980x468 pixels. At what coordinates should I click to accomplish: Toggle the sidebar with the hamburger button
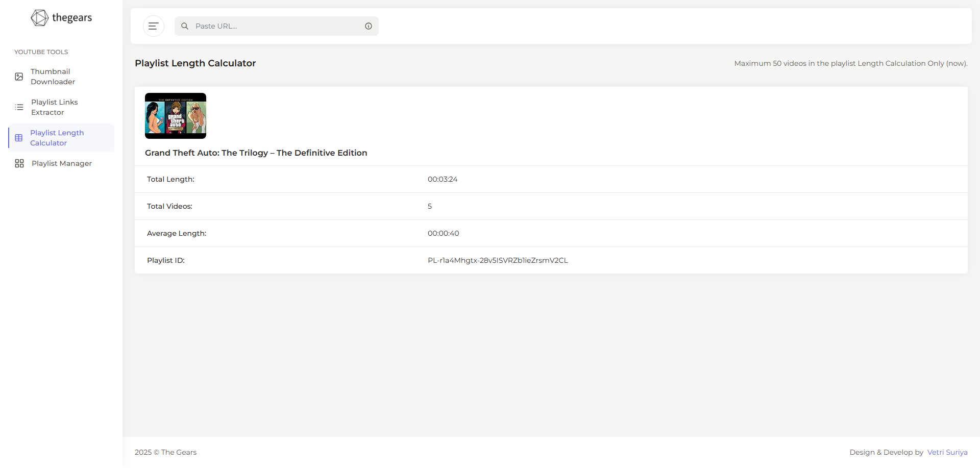coord(153,26)
